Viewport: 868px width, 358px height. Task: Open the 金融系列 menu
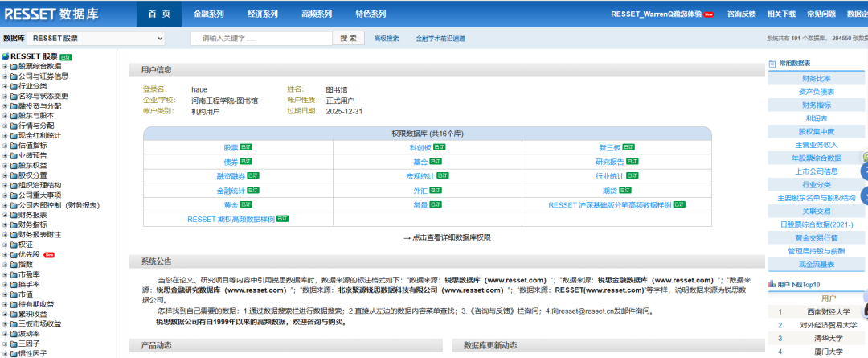[209, 14]
